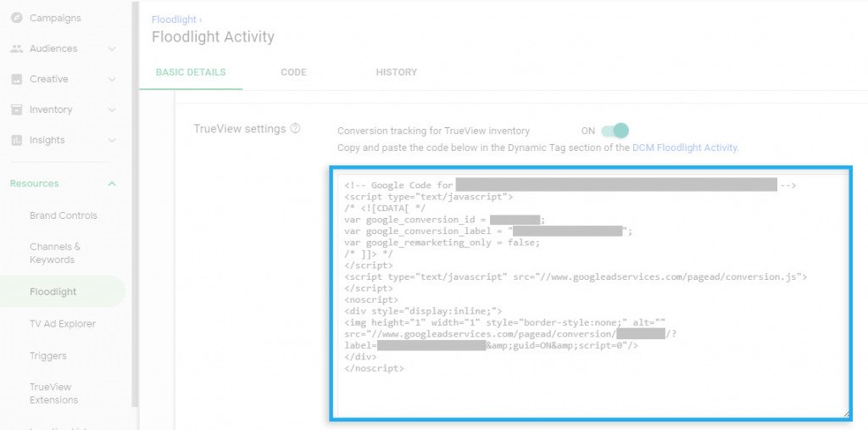Image resolution: width=868 pixels, height=430 pixels.
Task: Switch to the Code tab
Action: [x=293, y=72]
